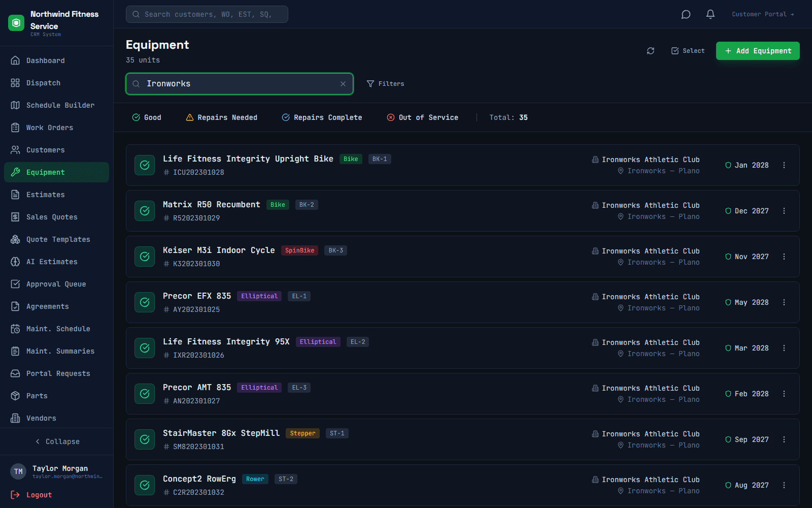Enable Select mode for equipment
The height and width of the screenshot is (508, 812).
(x=688, y=51)
